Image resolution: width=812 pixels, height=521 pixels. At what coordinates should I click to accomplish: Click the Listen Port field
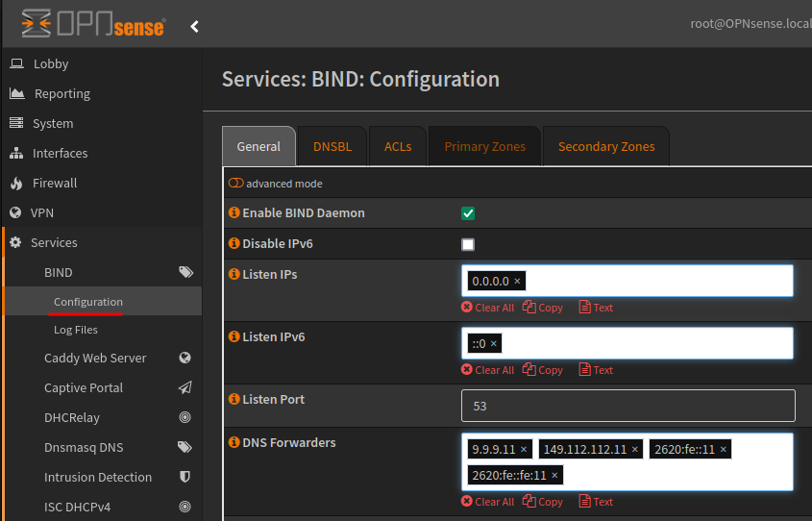[628, 406]
